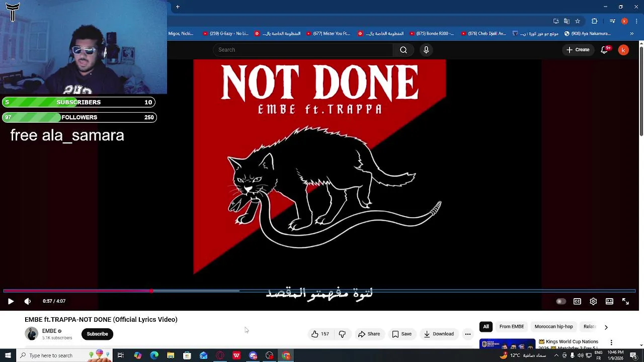This screenshot has width=644, height=362.
Task: Bookmark this page with the star icon
Action: (x=578, y=21)
